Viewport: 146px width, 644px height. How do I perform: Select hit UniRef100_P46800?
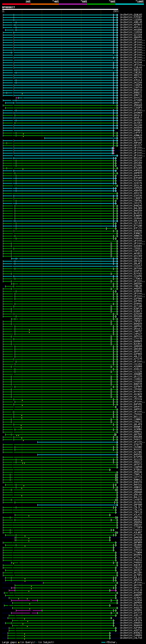pyautogui.click(x=131, y=562)
